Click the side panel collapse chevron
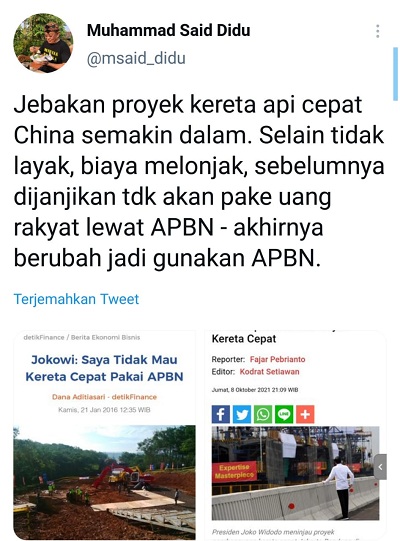This screenshot has height=541, width=400. tap(380, 467)
